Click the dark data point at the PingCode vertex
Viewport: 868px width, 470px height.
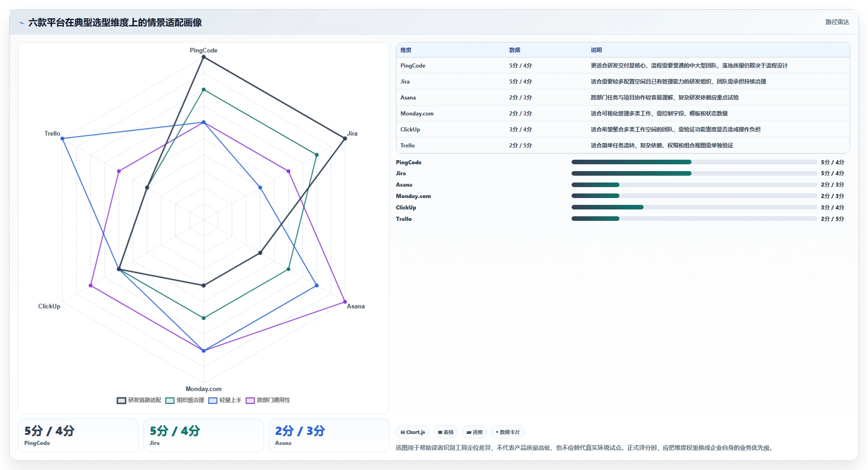pyautogui.click(x=203, y=57)
